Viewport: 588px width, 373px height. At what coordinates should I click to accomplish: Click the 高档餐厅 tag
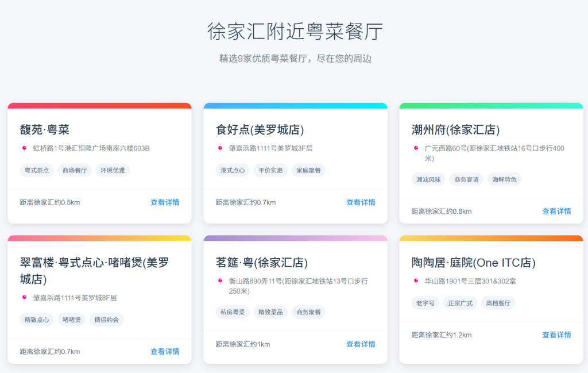498,303
